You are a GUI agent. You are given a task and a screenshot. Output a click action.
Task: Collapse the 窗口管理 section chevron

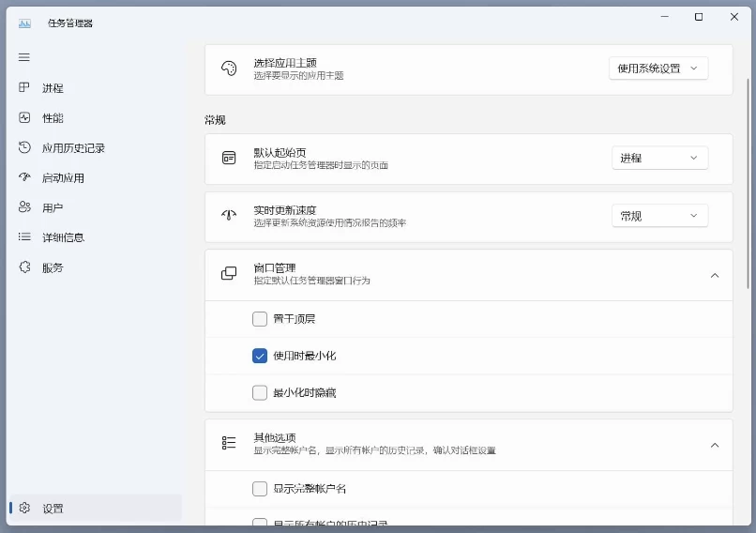pos(714,275)
